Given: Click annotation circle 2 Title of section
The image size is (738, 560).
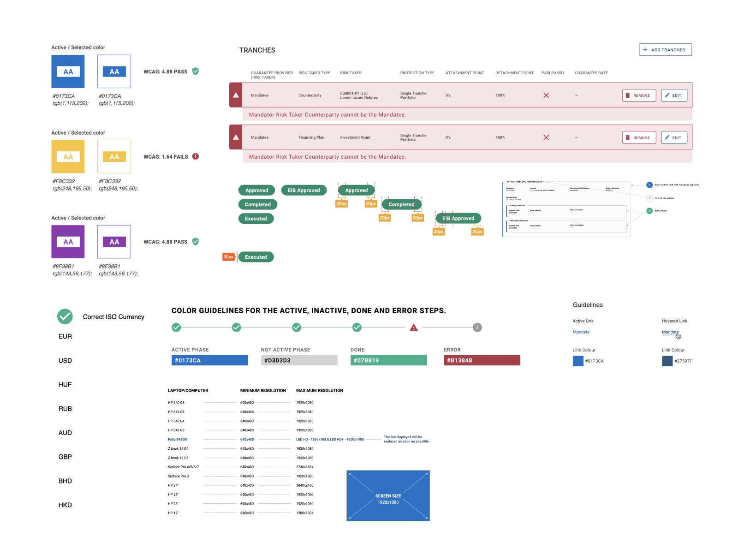Looking at the screenshot, I should 649,198.
